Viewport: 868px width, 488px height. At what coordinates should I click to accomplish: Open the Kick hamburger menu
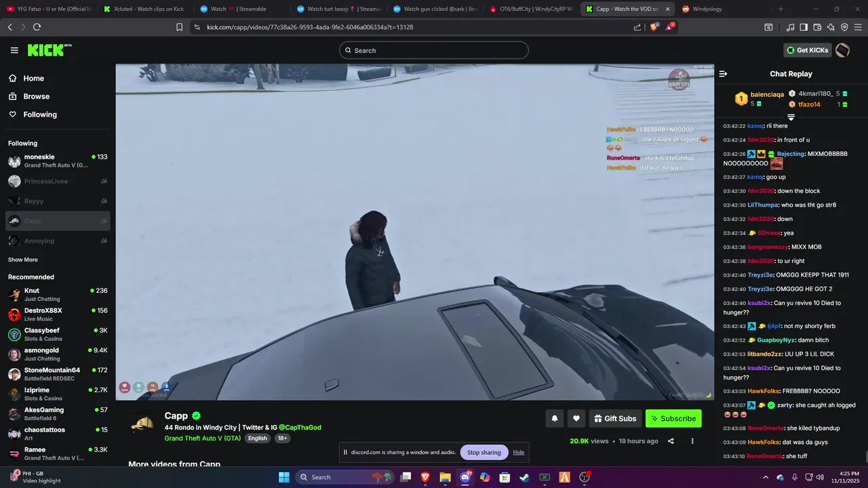[14, 50]
